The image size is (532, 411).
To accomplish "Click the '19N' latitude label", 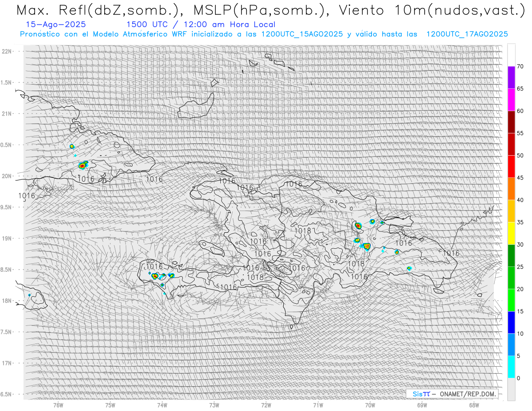I will pos(8,238).
